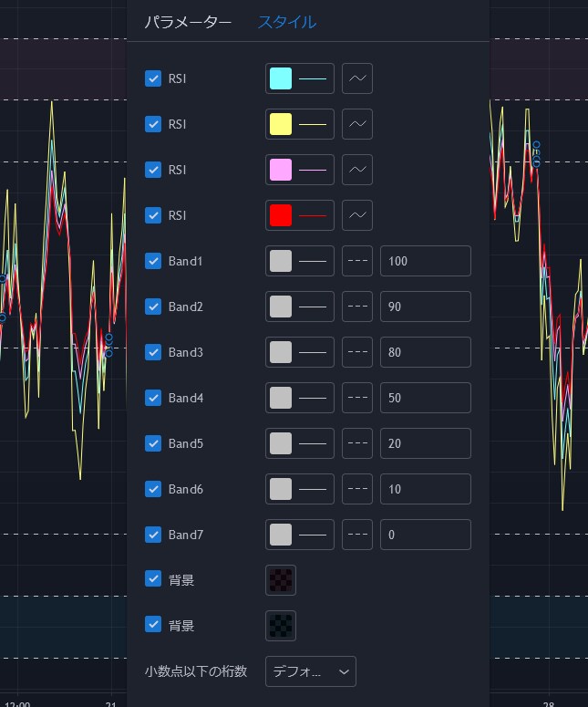This screenshot has width=588, height=707.
Task: Click Band5 value field showing 20
Action: tap(426, 443)
